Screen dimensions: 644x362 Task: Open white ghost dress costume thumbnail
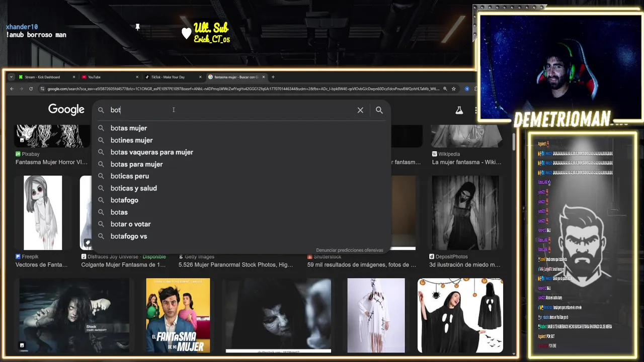[376, 315]
